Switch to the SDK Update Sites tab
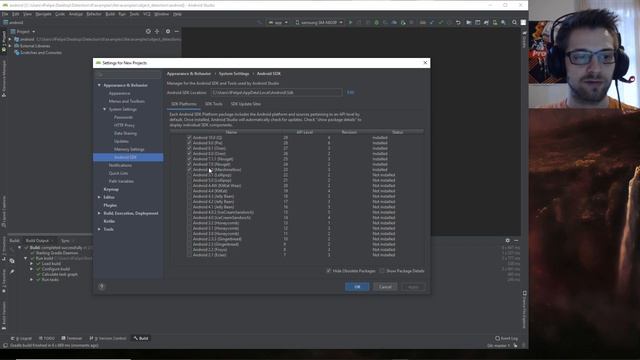The width and height of the screenshot is (640, 360). [246, 104]
